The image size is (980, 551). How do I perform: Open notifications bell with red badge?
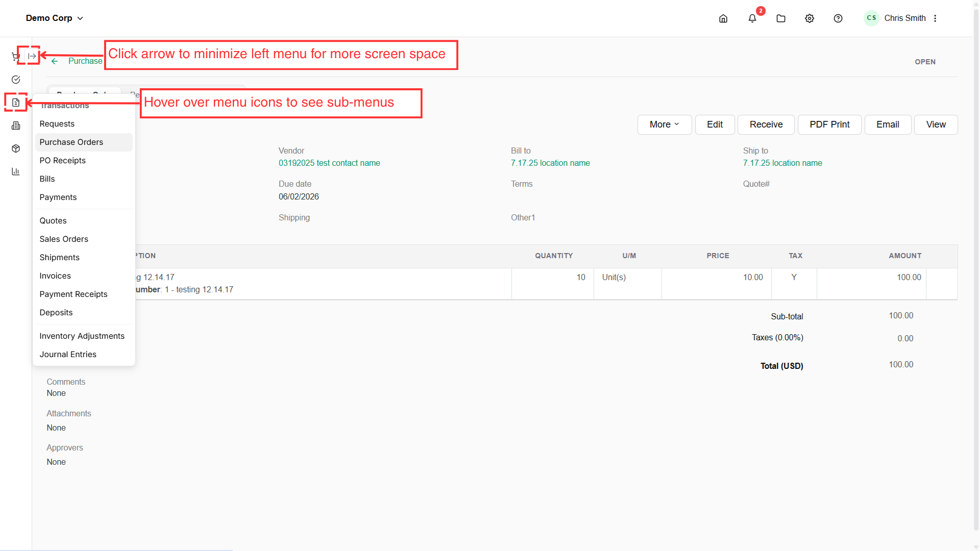pyautogui.click(x=752, y=18)
